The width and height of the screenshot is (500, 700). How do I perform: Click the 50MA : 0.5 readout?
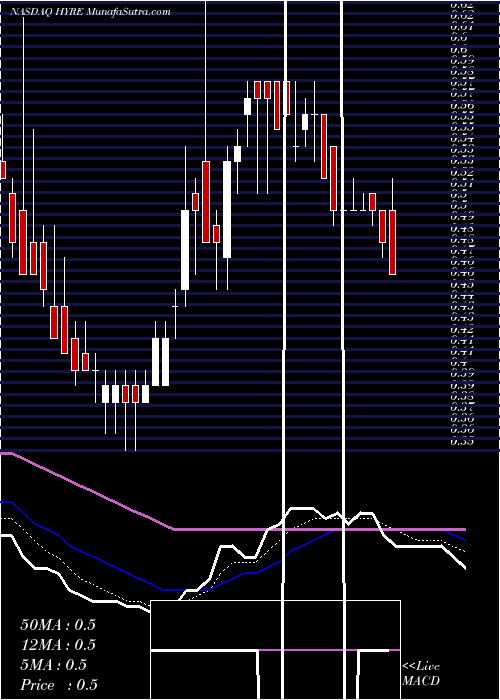click(x=58, y=625)
